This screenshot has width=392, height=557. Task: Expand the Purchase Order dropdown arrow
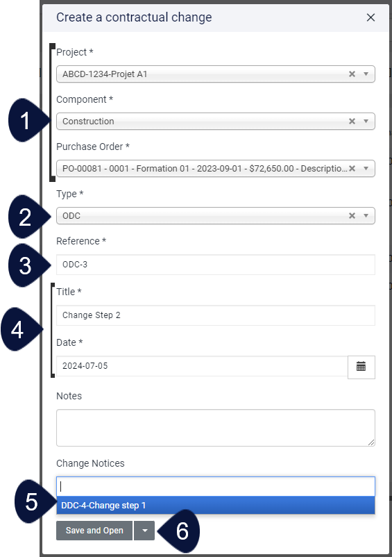(x=366, y=168)
